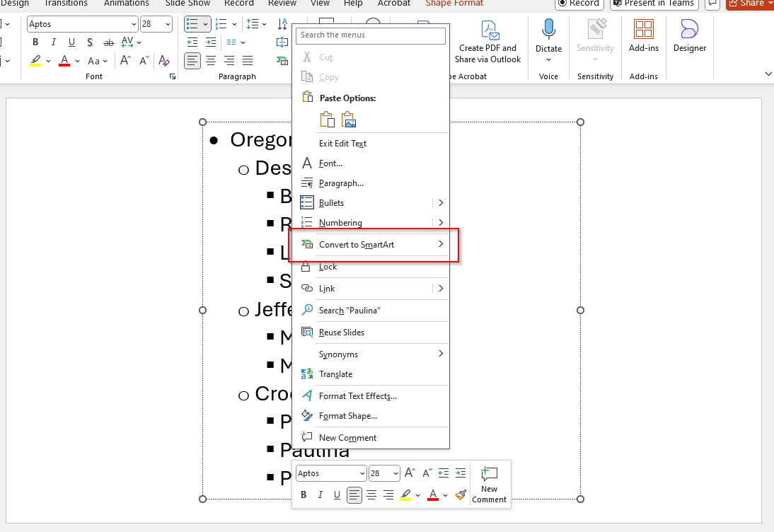Viewport: 774px width, 532px height.
Task: Open Designer pane
Action: [x=690, y=35]
